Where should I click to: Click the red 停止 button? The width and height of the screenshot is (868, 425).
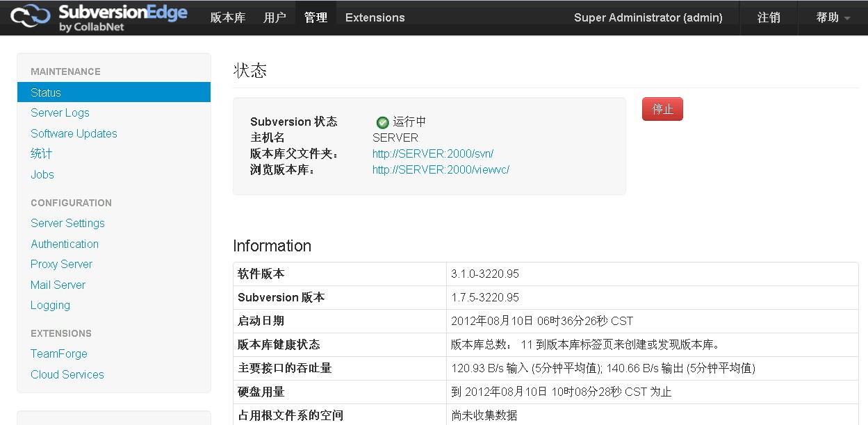[662, 109]
